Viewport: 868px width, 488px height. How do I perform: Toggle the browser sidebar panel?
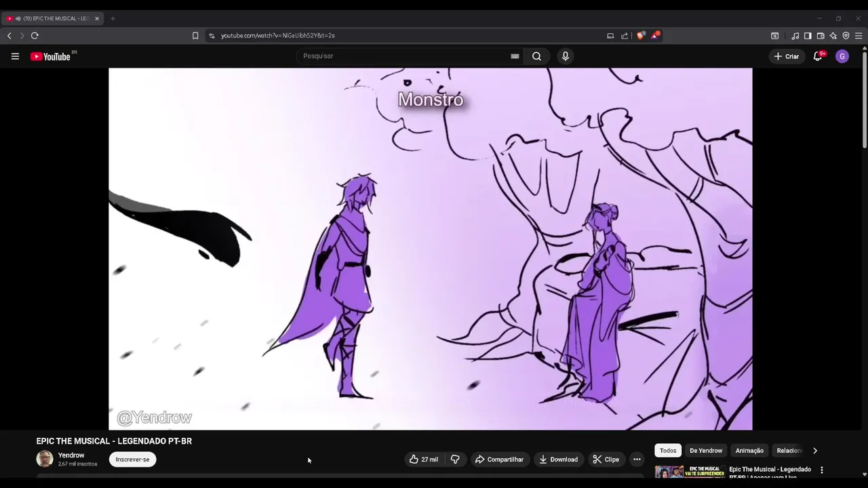coord(808,35)
